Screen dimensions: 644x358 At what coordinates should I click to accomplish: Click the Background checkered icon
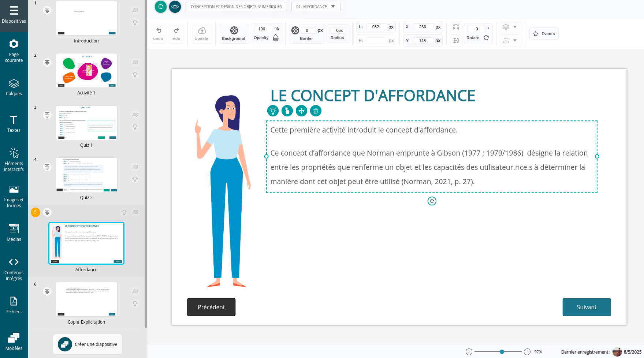[x=234, y=30]
